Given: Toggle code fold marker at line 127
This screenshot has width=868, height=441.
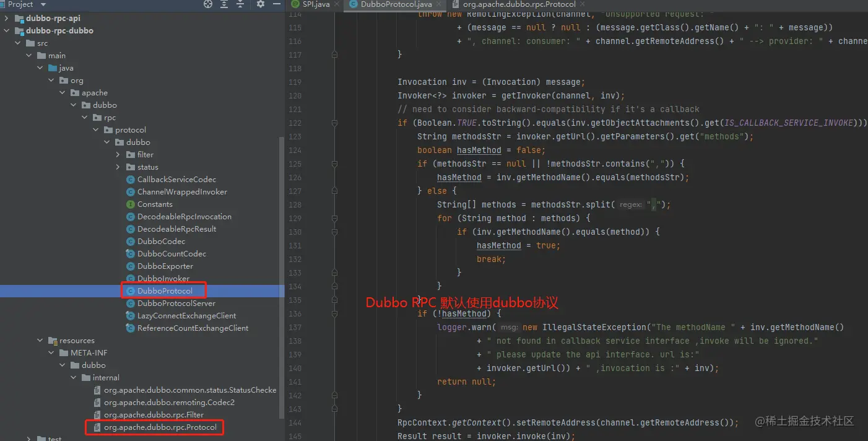Looking at the screenshot, I should (x=334, y=191).
